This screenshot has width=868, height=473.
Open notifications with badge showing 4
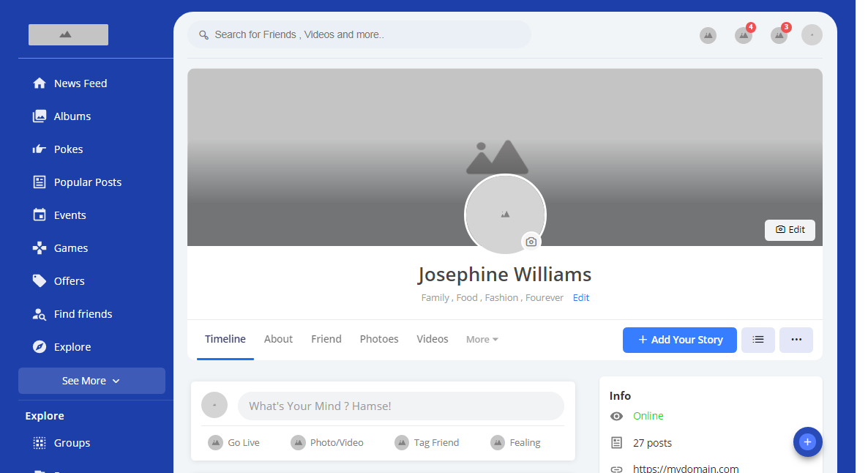point(744,35)
